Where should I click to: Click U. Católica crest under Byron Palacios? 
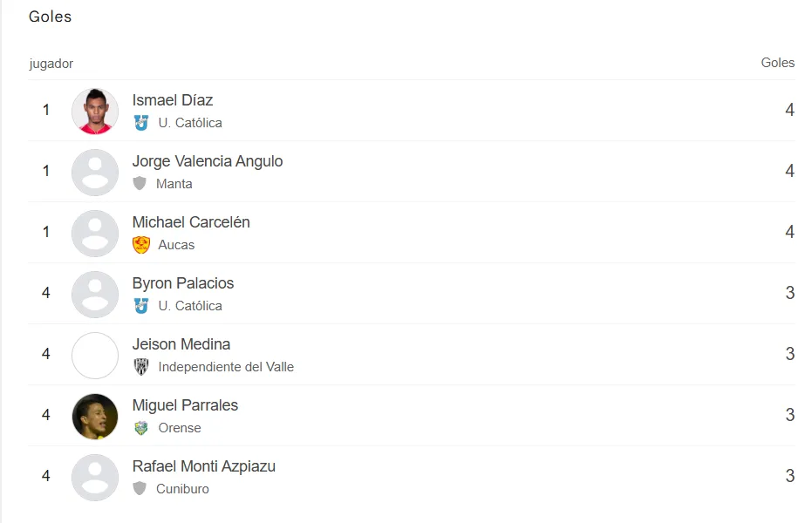[141, 306]
